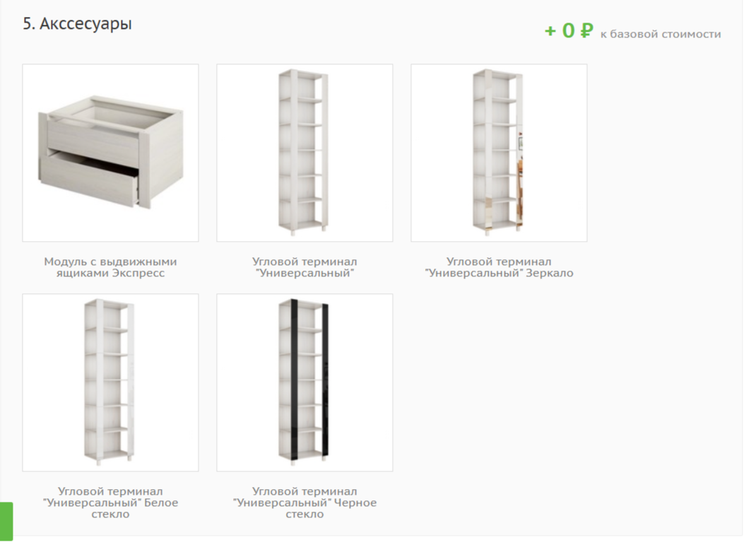
Task: Open the "Модуль с выдвижными ящиками Экспресс" label
Action: point(110,267)
